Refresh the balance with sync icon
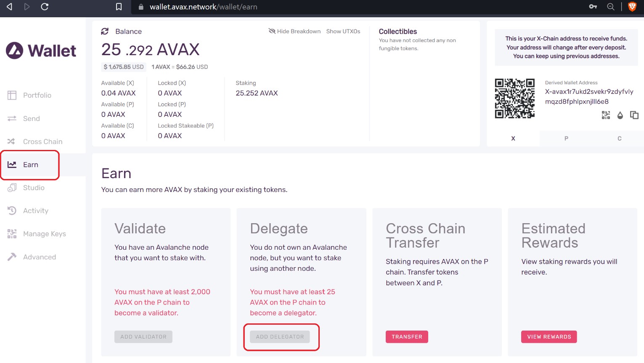This screenshot has height=363, width=644. click(x=105, y=31)
